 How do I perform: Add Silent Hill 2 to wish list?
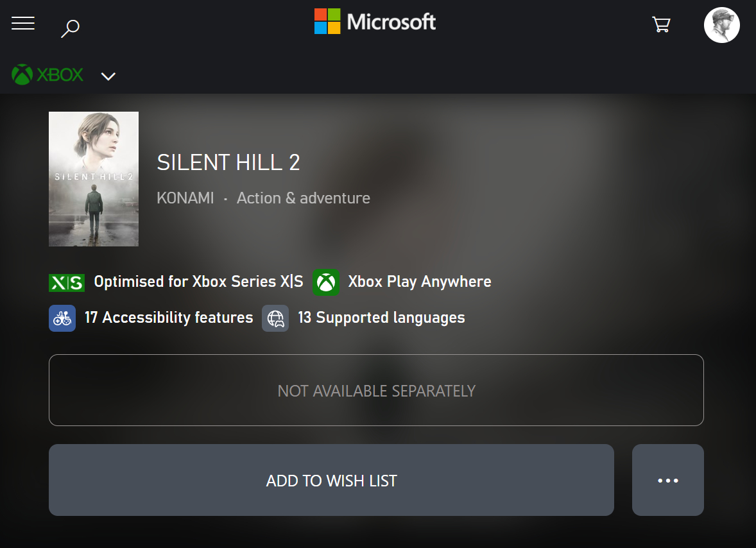click(x=331, y=480)
